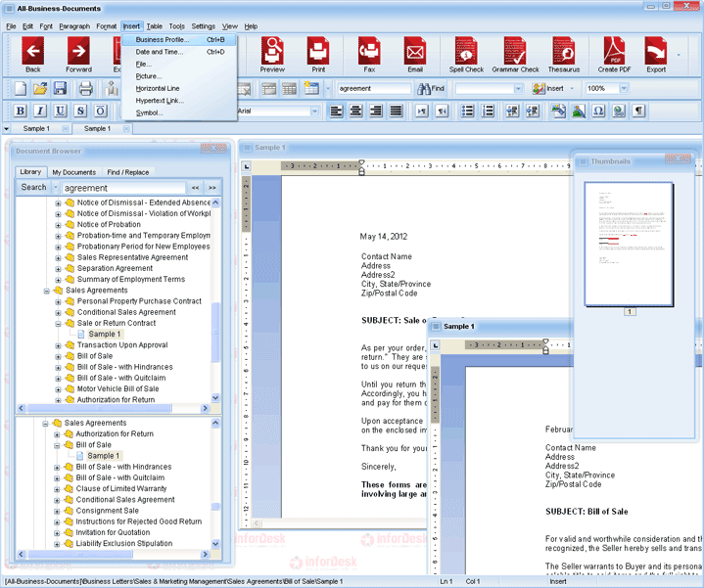704x588 pixels.
Task: Choose Date and Time menu entry
Action: [179, 52]
